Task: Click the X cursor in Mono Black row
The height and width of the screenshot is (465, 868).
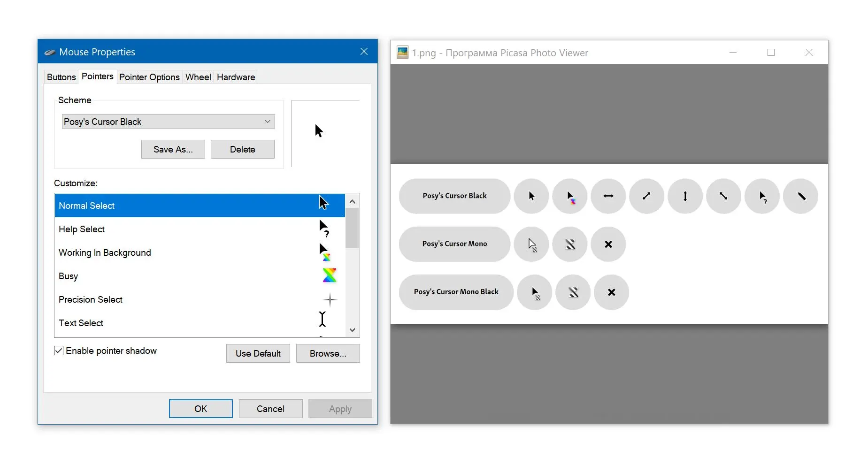Action: [612, 292]
